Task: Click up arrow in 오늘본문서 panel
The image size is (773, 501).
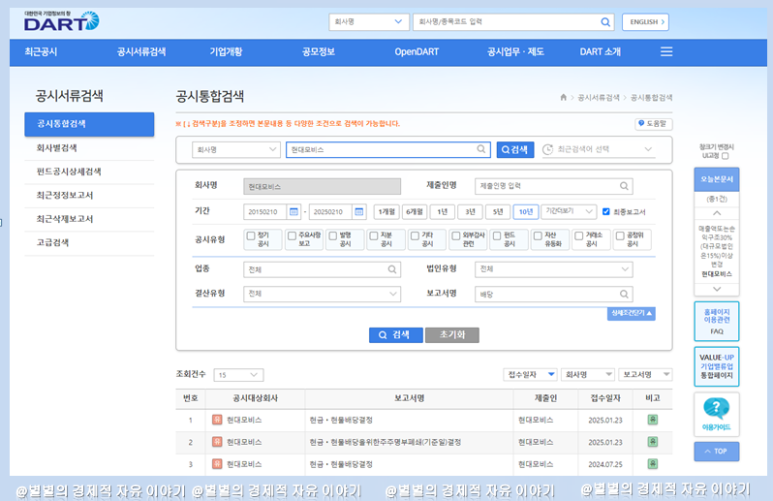Action: (717, 213)
